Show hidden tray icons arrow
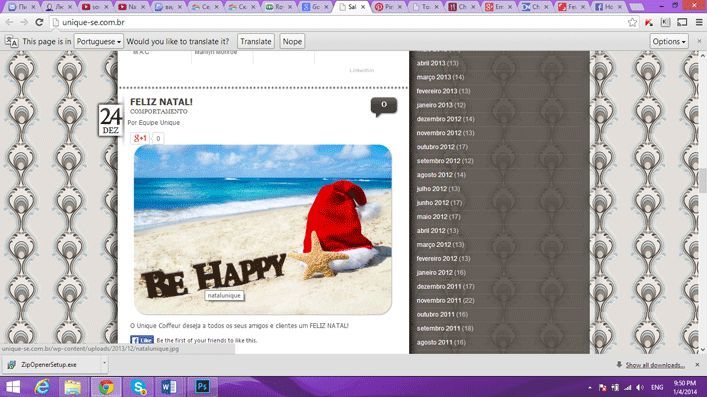The image size is (707, 397). (x=590, y=388)
